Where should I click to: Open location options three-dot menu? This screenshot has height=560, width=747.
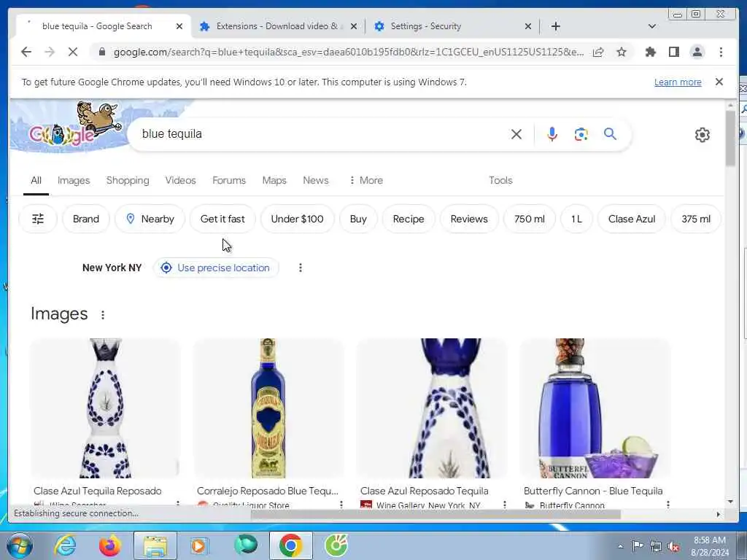(x=300, y=268)
